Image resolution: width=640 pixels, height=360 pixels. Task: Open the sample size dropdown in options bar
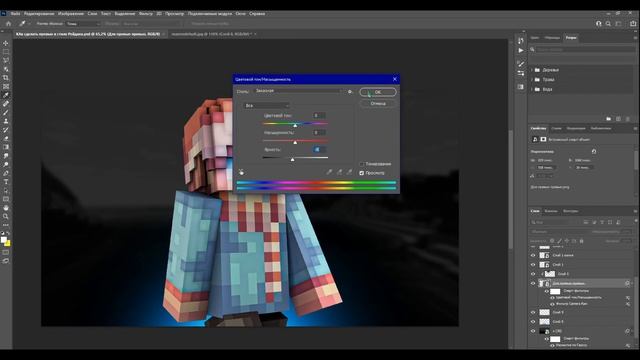point(83,24)
